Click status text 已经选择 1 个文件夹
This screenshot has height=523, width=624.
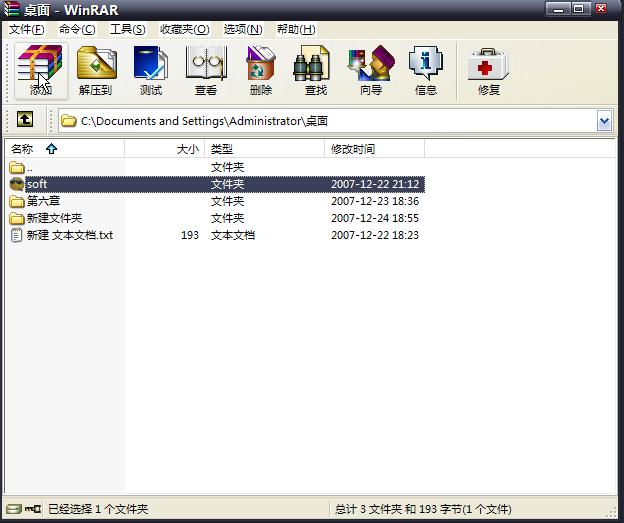click(x=98, y=509)
